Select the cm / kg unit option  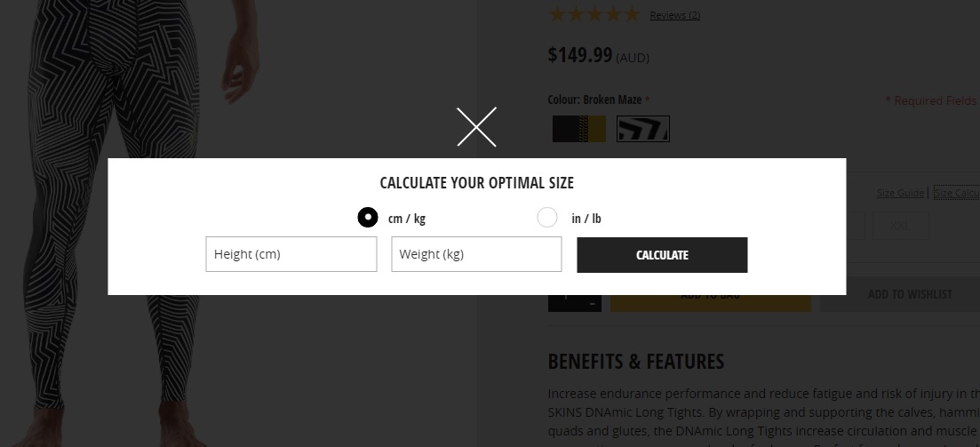pos(368,218)
